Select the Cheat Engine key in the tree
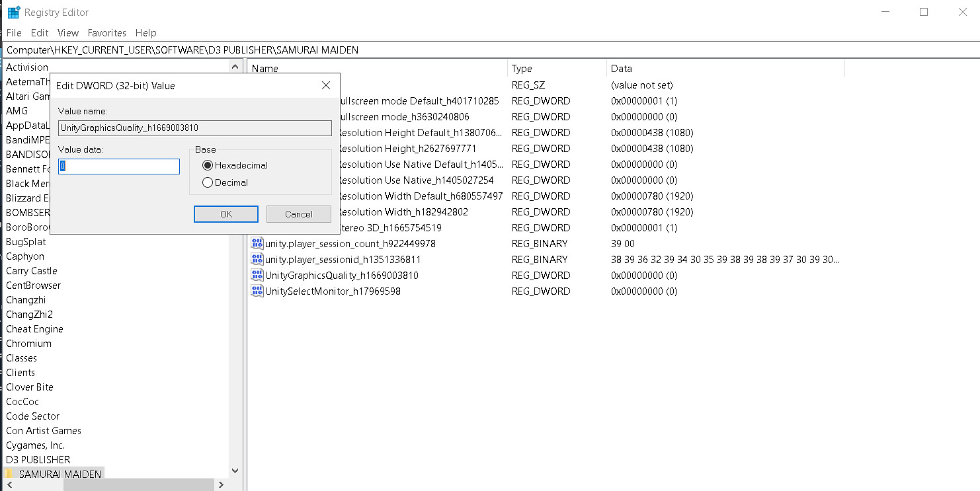The width and height of the screenshot is (980, 491). click(34, 328)
